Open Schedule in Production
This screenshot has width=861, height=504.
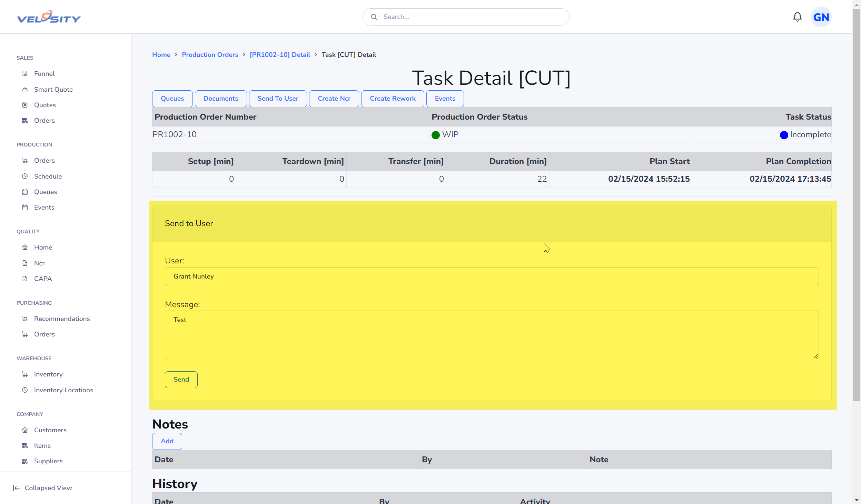(x=48, y=176)
